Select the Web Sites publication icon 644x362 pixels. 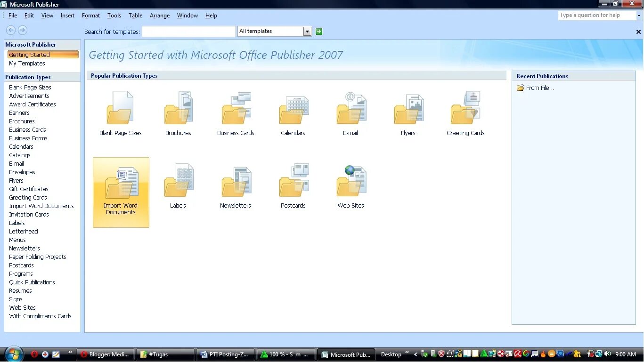351,184
